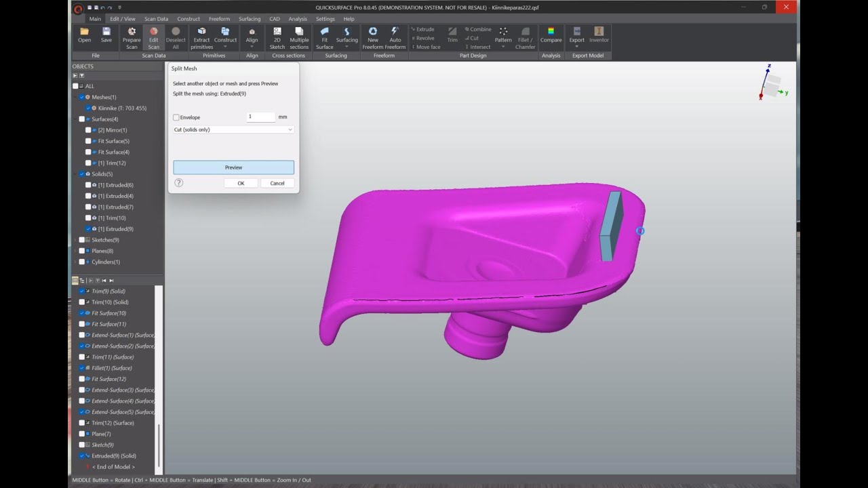This screenshot has height=488, width=868.
Task: Start a 2D Sketch
Action: (x=277, y=38)
